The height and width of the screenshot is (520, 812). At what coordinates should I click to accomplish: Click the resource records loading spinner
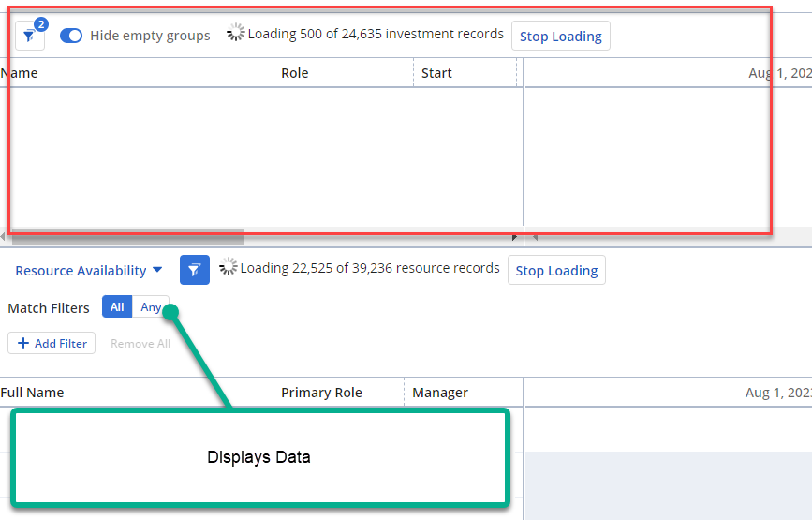pyautogui.click(x=228, y=269)
